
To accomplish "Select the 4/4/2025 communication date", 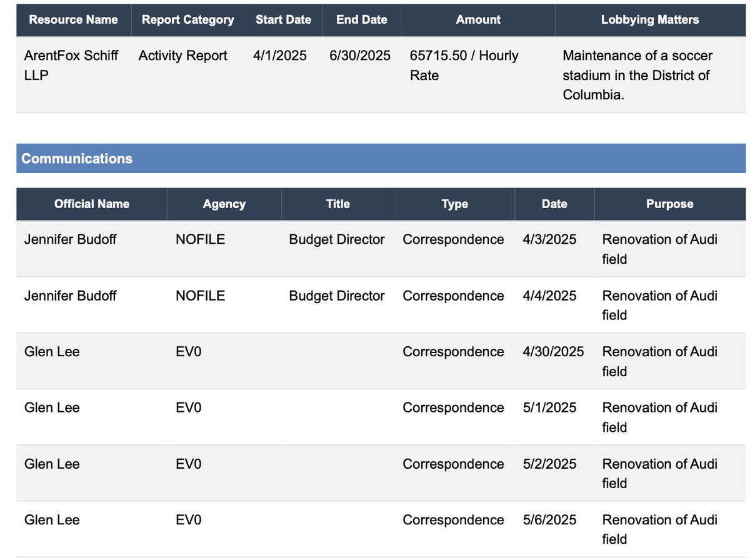I will pos(549,296).
